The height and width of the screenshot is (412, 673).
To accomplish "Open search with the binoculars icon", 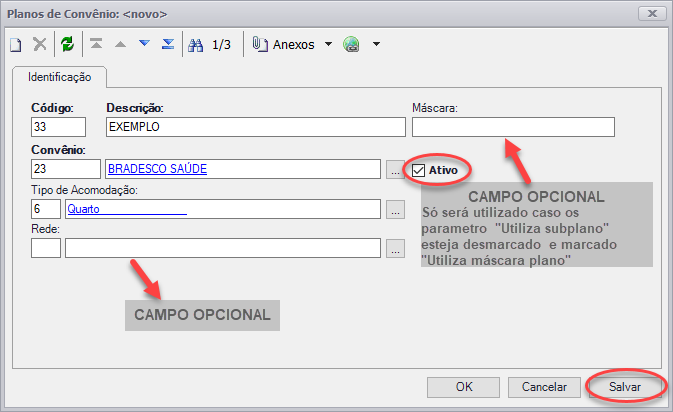I will pyautogui.click(x=196, y=45).
